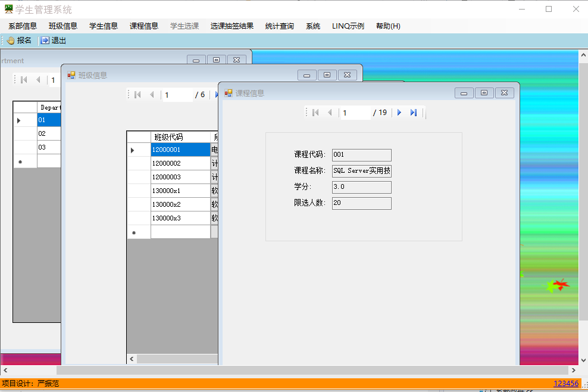Click position number box in 班级信息 navigator

tap(177, 95)
